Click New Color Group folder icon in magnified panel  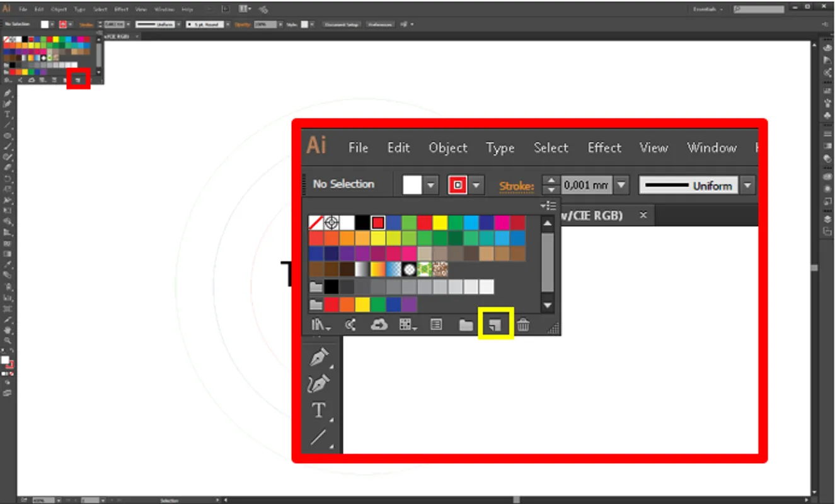466,324
